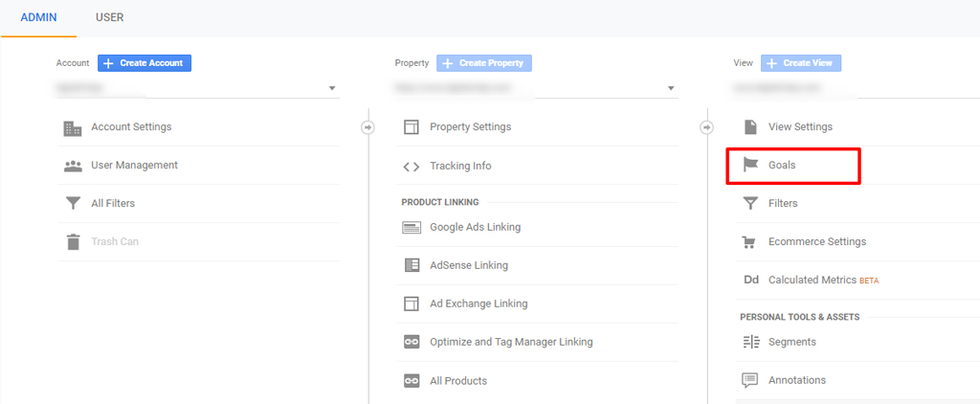Screen dimensions: 980x404
Task: Open Google Ads Linking
Action: click(475, 227)
